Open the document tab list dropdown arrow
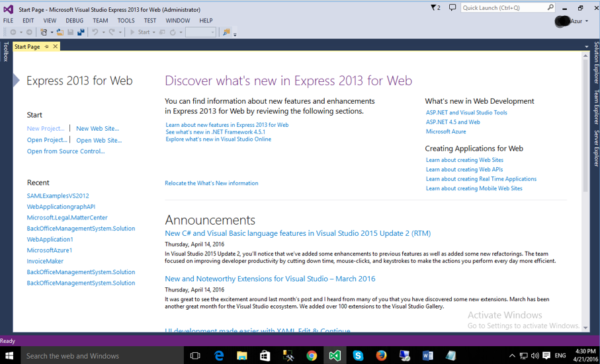 [x=586, y=47]
